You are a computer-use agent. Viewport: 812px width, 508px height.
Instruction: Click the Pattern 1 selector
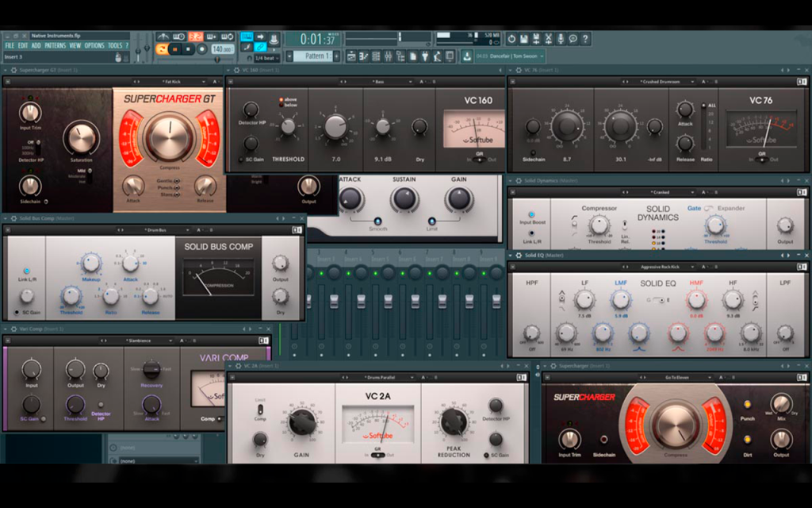click(313, 56)
